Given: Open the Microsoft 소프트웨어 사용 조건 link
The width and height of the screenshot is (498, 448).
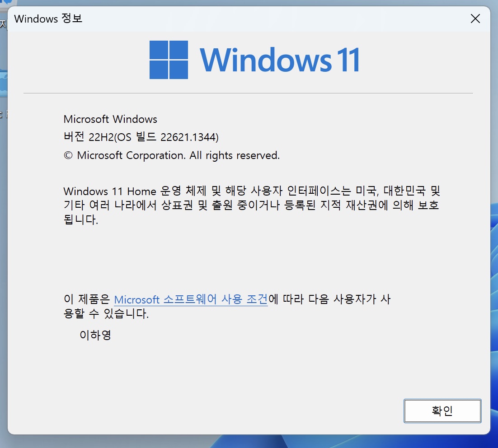Looking at the screenshot, I should pos(191,299).
